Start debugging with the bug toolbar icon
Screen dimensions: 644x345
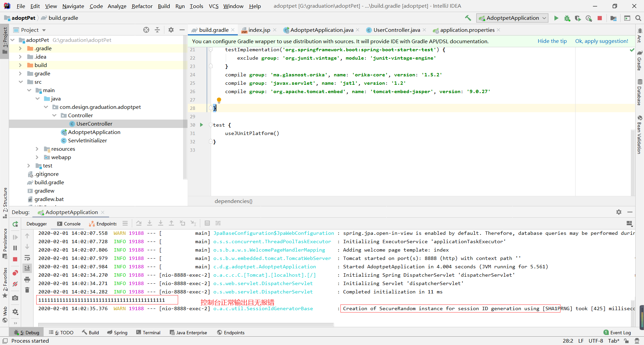[567, 18]
